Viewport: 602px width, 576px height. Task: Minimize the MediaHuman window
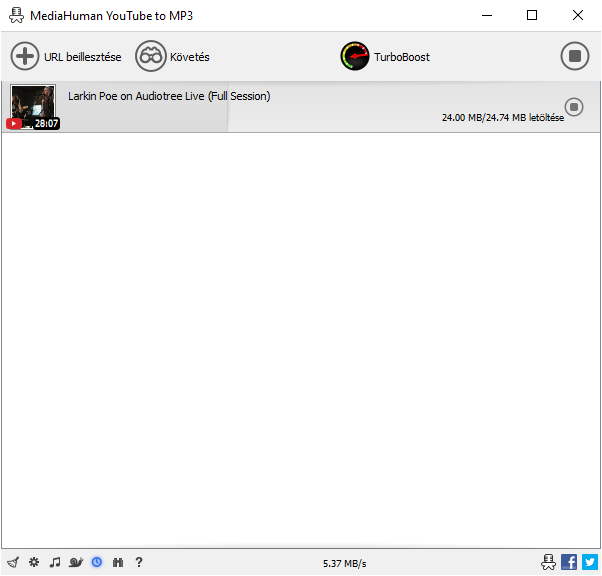[x=487, y=15]
